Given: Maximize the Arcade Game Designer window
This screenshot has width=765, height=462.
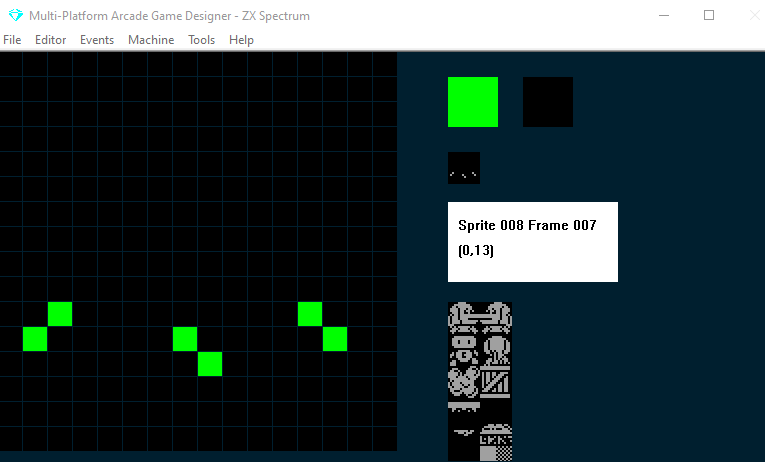Looking at the screenshot, I should [x=709, y=16].
